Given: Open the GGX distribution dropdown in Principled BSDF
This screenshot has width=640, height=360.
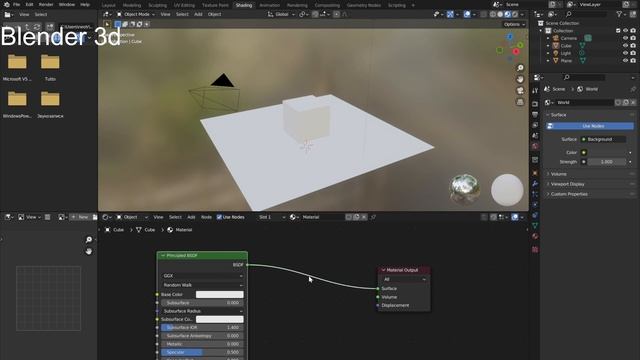Looking at the screenshot, I should pos(202,276).
